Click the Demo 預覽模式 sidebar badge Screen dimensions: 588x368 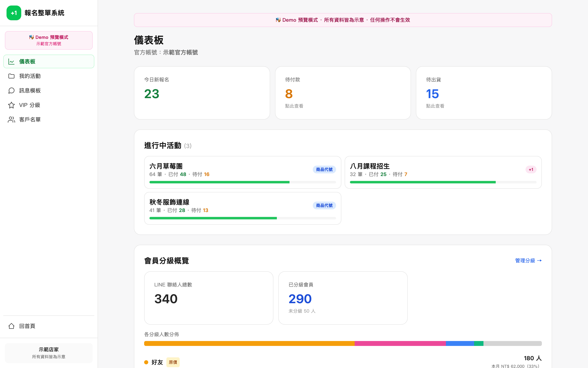(x=49, y=40)
